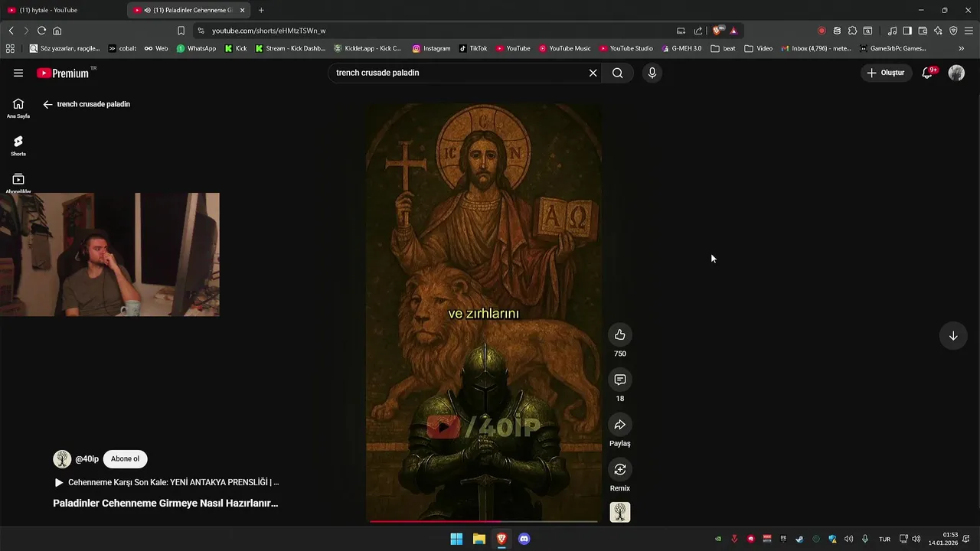
Task: Subscribe with the Abone ol button
Action: click(x=125, y=459)
